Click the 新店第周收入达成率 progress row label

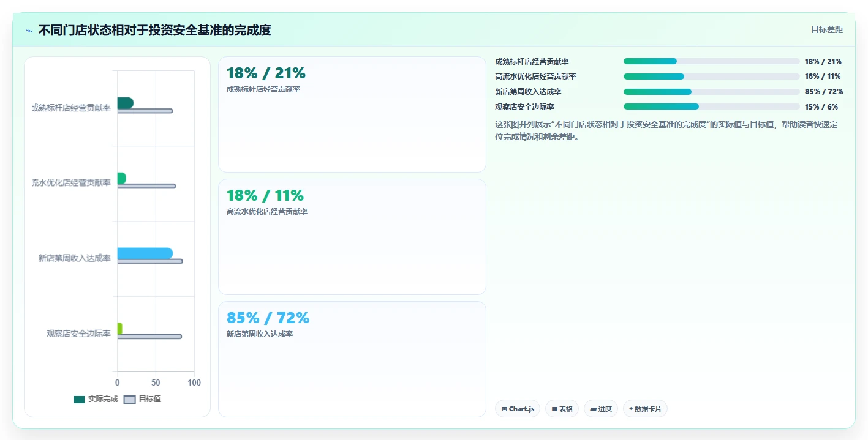coord(528,92)
